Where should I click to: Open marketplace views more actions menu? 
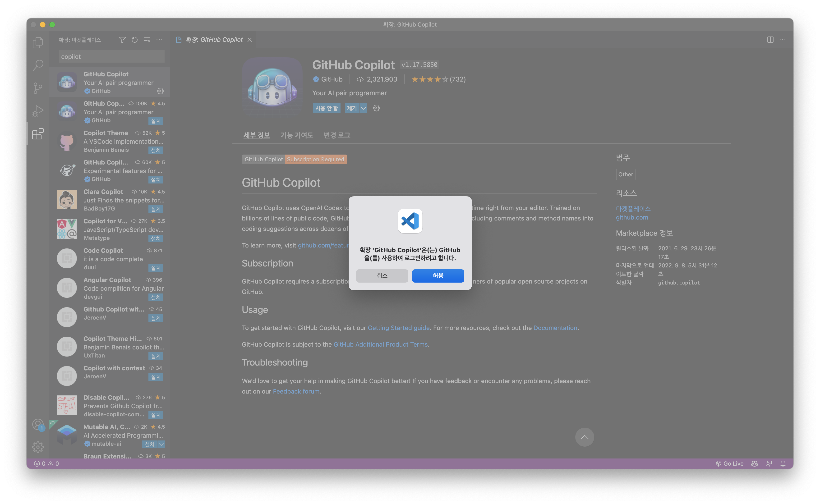pyautogui.click(x=159, y=40)
